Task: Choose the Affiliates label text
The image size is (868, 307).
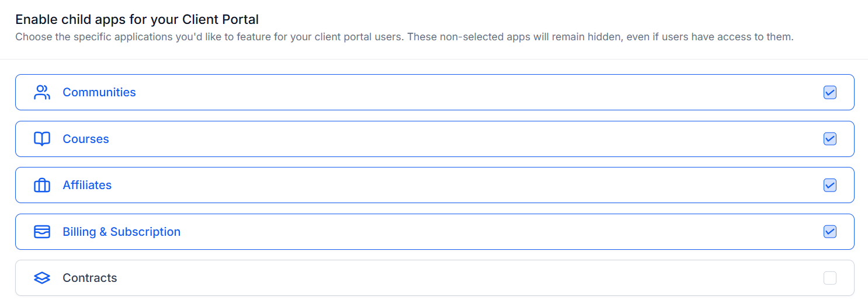Action: click(87, 185)
